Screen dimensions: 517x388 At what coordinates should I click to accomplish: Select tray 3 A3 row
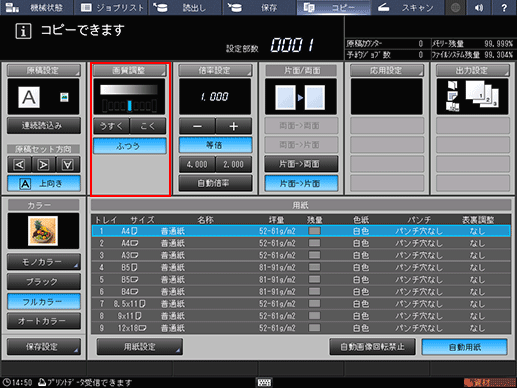301,255
